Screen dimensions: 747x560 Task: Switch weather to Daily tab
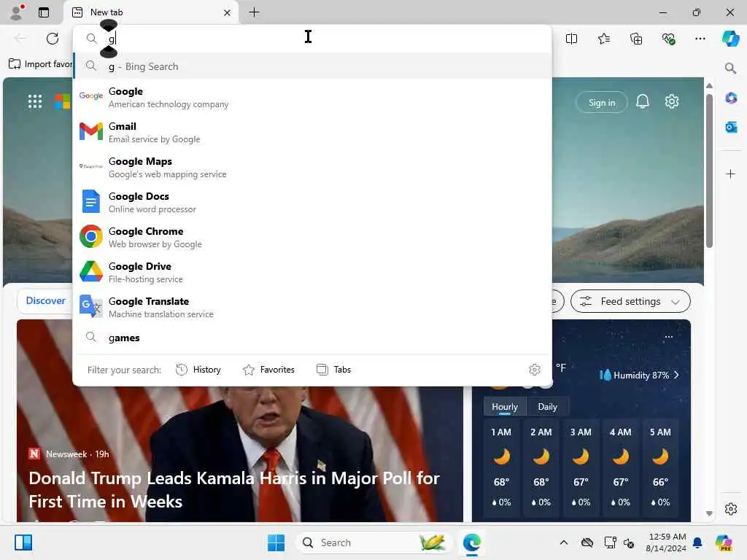[547, 407]
